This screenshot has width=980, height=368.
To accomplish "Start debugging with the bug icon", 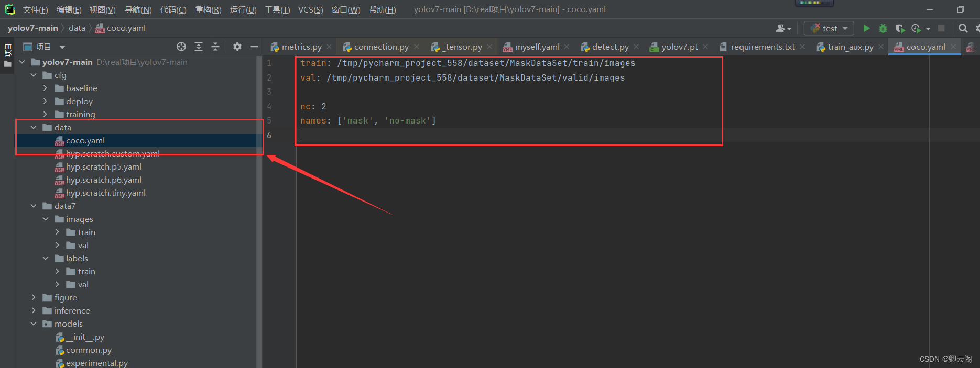I will pyautogui.click(x=883, y=28).
